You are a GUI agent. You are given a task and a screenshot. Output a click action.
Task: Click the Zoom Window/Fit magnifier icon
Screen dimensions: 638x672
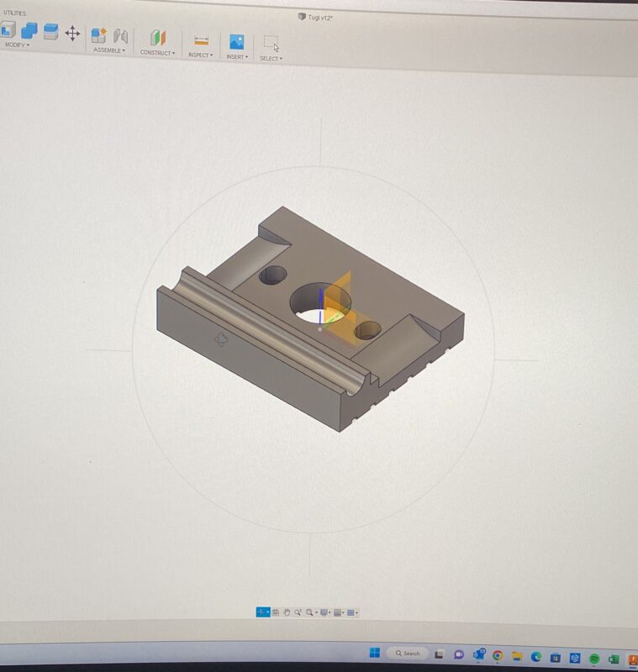[x=308, y=613]
